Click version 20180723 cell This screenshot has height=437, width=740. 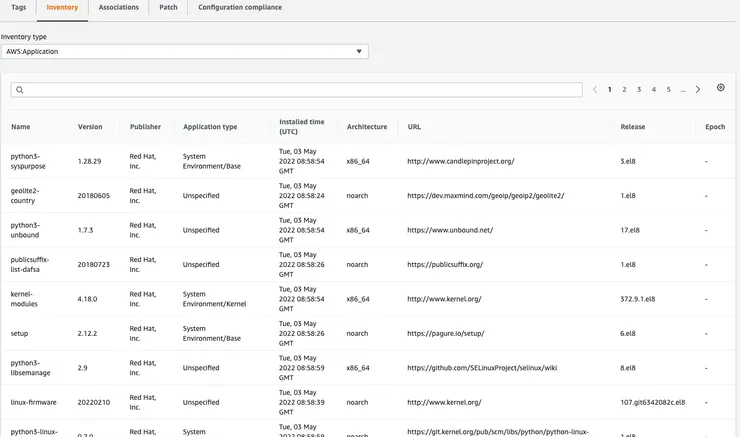(93, 264)
